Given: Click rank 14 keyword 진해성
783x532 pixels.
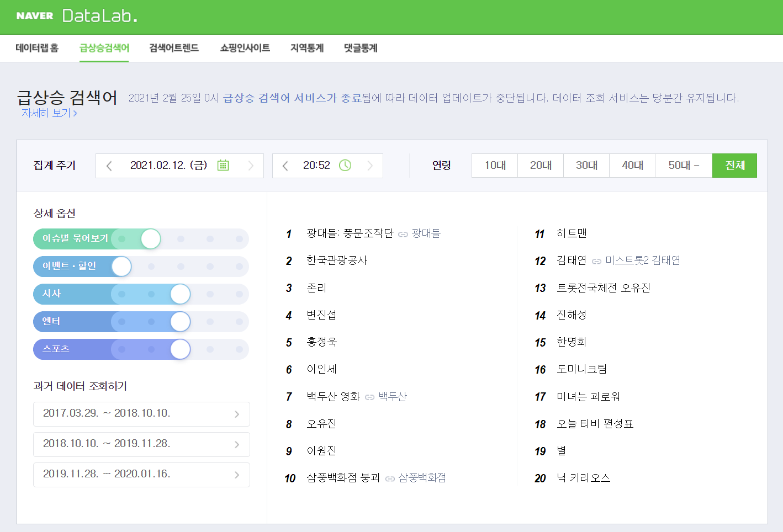Looking at the screenshot, I should [x=572, y=315].
